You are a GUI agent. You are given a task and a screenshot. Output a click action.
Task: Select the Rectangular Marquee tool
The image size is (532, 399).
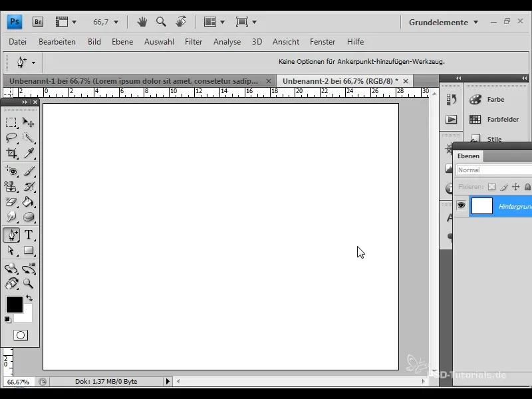click(x=11, y=122)
